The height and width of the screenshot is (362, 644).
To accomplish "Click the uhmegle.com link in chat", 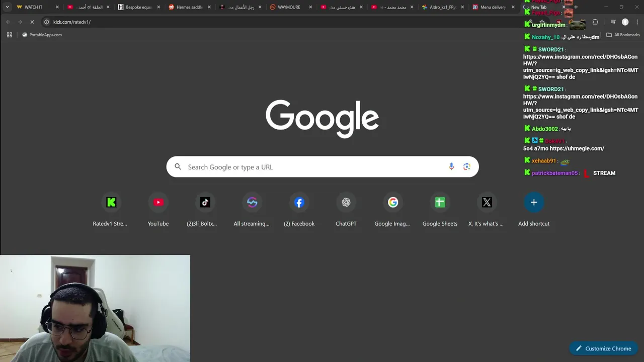I will [577, 148].
